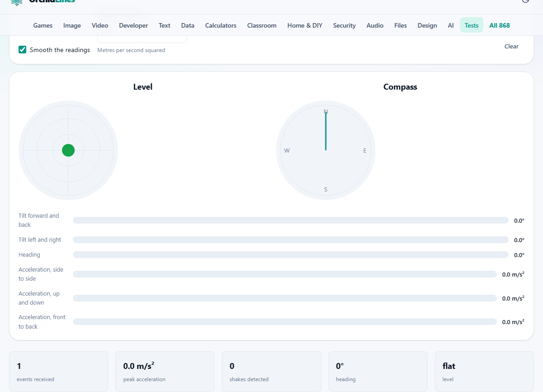
Task: Click the level stat card showing flat
Action: coord(484,372)
